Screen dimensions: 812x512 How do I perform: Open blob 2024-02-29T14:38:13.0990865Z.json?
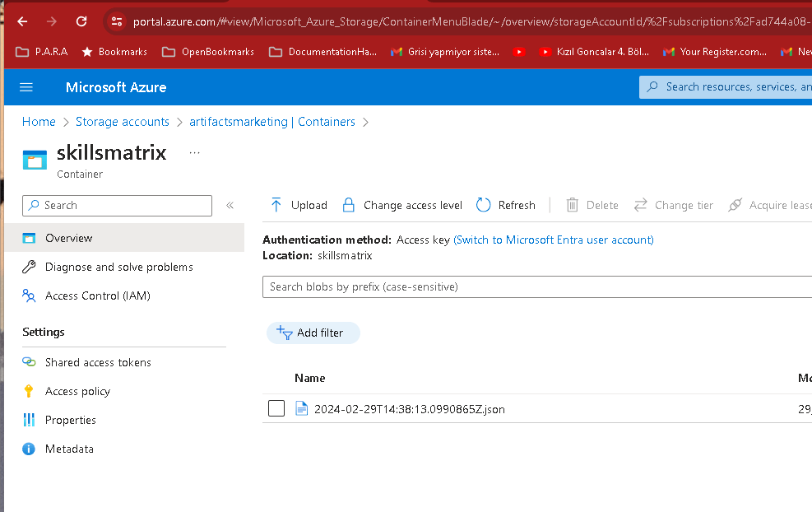coord(410,409)
